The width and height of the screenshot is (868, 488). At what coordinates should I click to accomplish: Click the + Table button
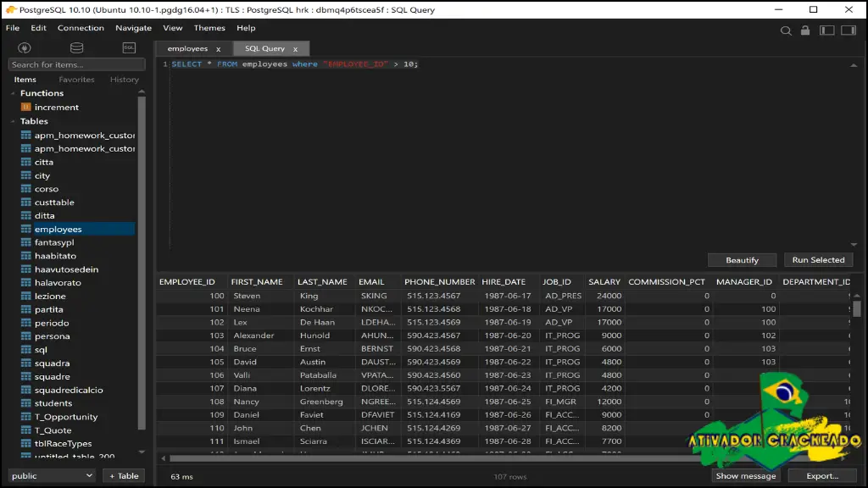124,476
